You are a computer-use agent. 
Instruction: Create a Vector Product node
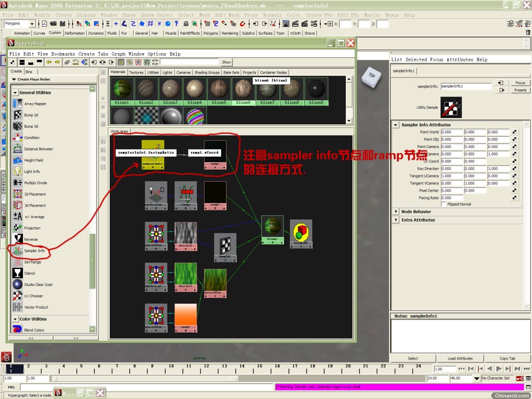tap(31, 307)
